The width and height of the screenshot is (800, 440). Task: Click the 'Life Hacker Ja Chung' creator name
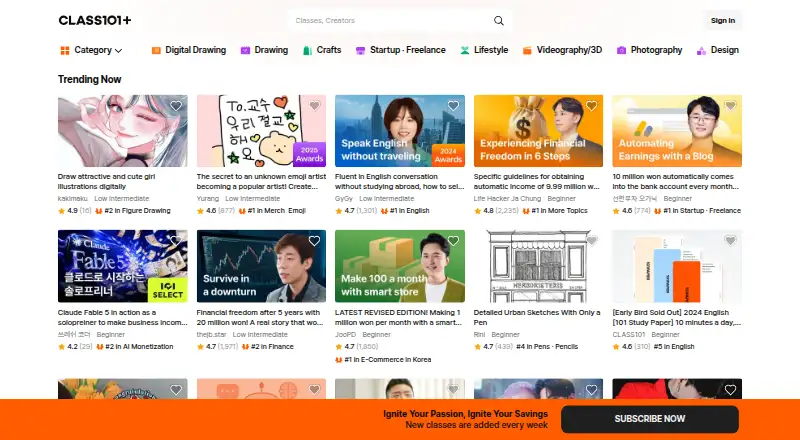coord(507,199)
